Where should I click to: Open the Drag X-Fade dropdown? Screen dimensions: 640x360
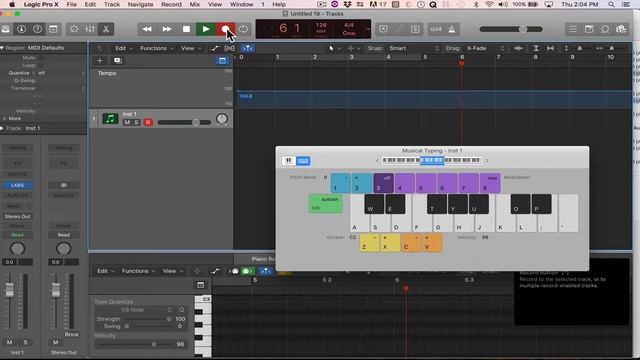[485, 48]
